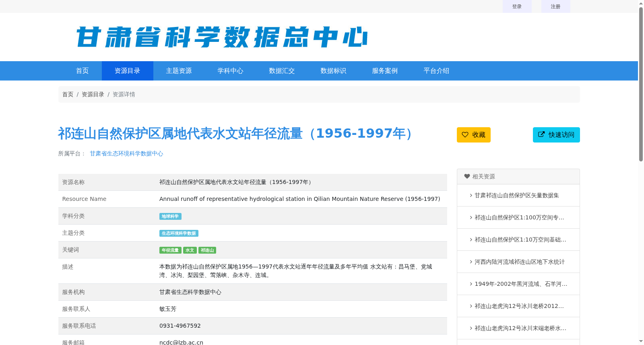644x345 pixels.
Task: Open related resource 河西内陆河流域祁连山区地下水统计
Action: [x=520, y=262]
